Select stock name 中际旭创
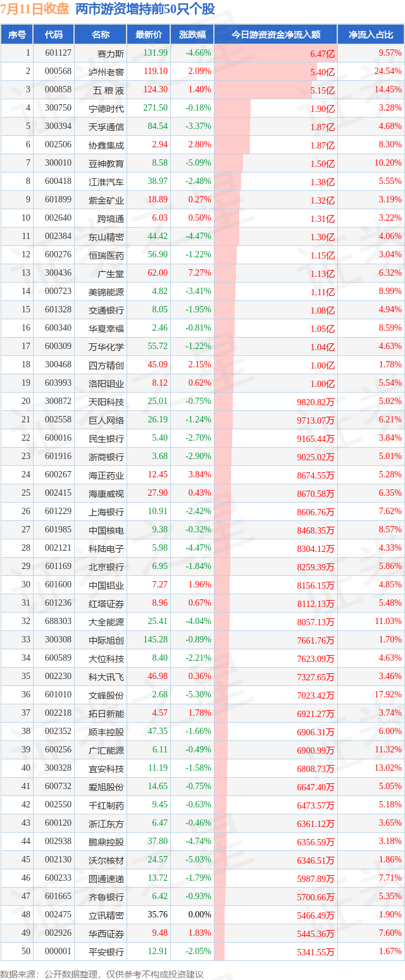The image size is (405, 980). pos(106,640)
